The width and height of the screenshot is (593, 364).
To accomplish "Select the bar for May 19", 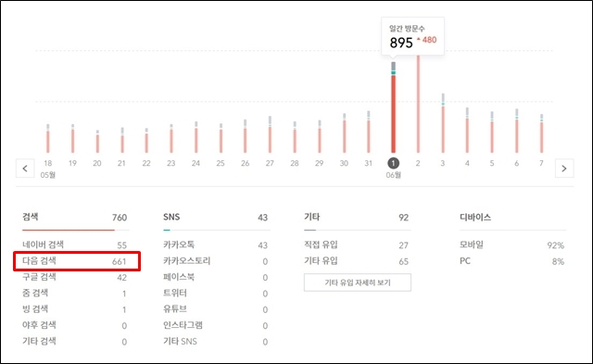I will 72,138.
